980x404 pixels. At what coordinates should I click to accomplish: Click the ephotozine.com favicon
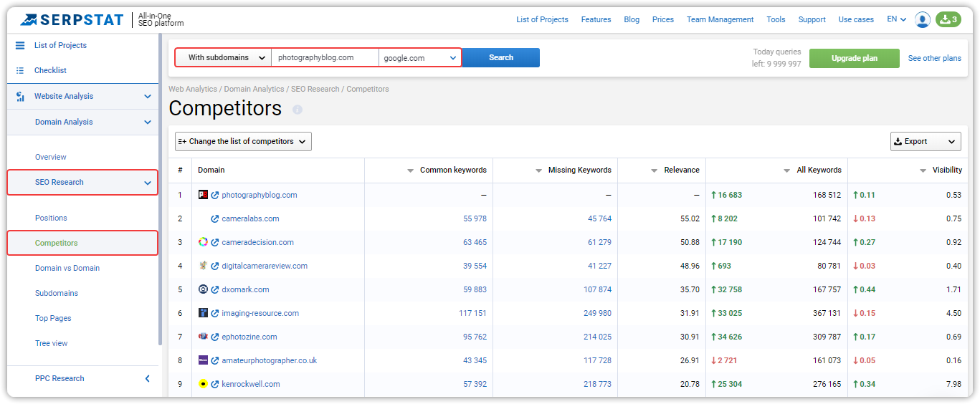tap(203, 337)
